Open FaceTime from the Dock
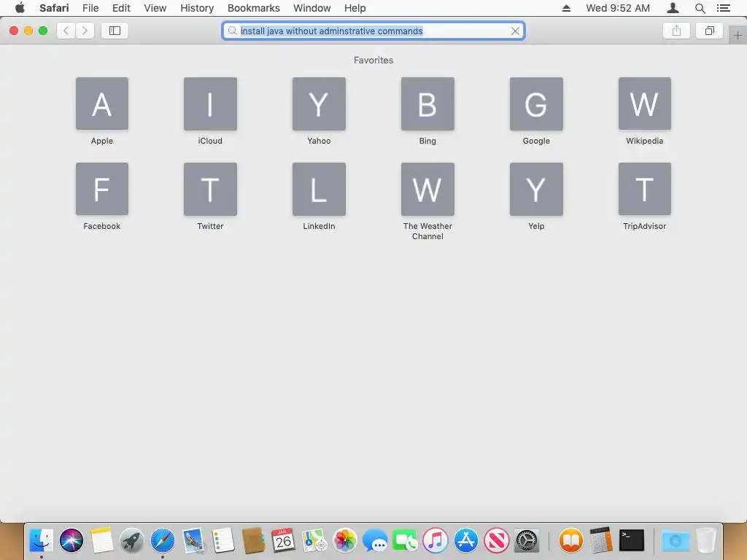The height and width of the screenshot is (560, 747). (x=405, y=540)
